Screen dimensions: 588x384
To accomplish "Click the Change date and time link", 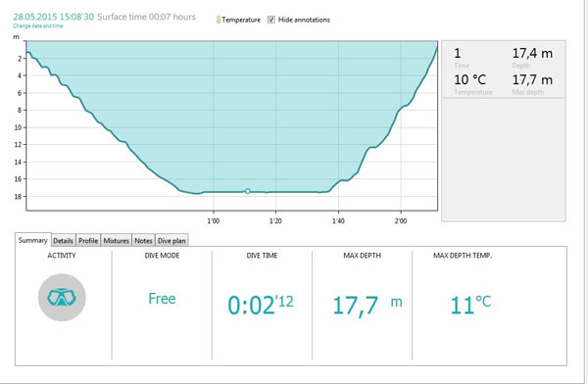I will (x=38, y=25).
